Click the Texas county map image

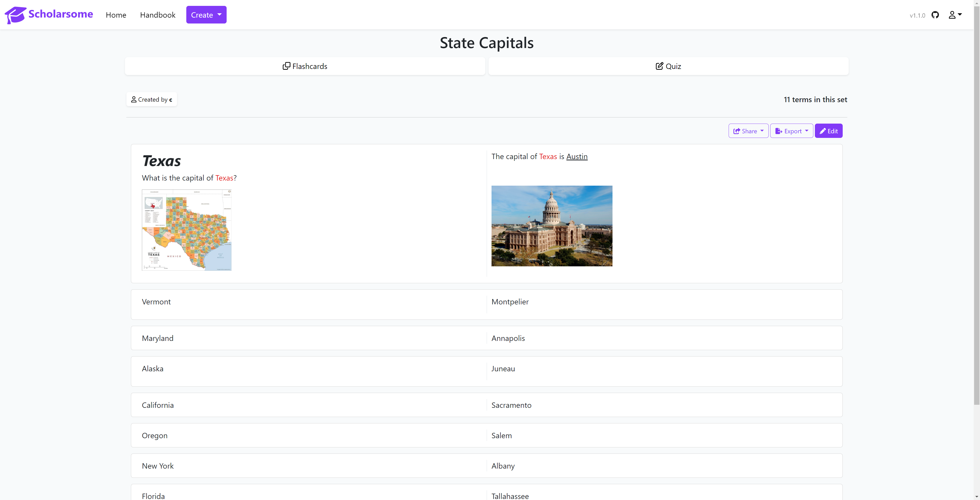coord(186,230)
